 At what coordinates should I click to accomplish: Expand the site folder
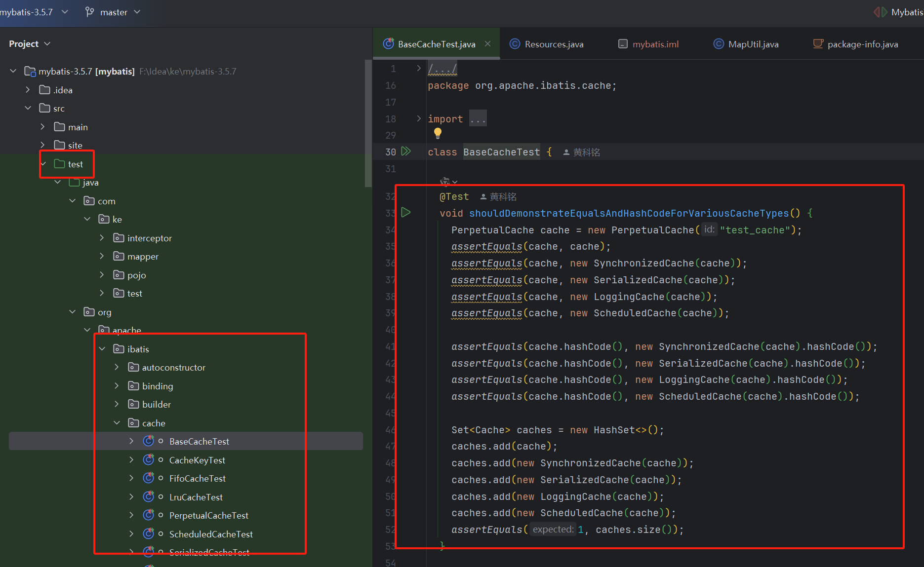[42, 145]
